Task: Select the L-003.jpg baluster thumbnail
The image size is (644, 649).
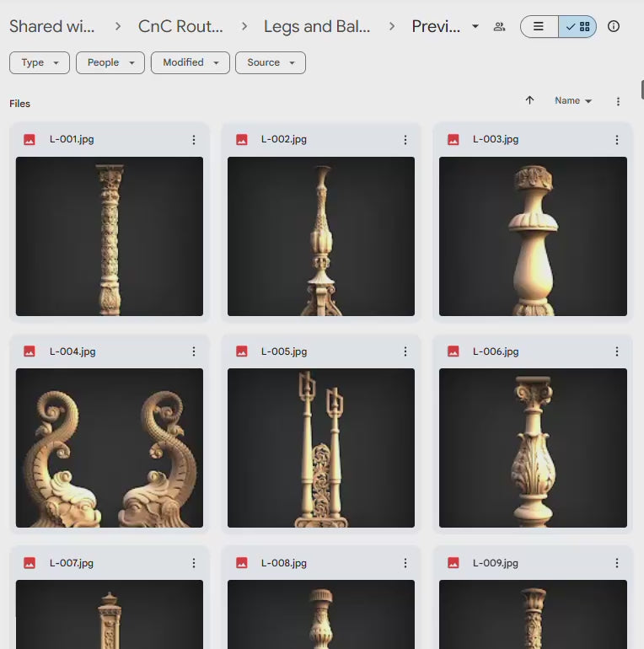Action: tap(533, 236)
